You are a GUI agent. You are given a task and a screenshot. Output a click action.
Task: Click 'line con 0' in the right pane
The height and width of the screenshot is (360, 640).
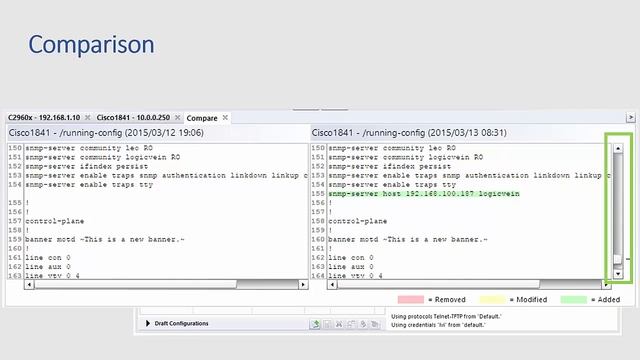(351, 258)
